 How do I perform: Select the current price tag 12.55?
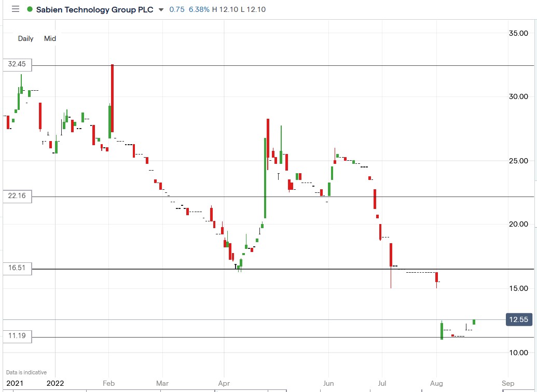[x=518, y=319]
